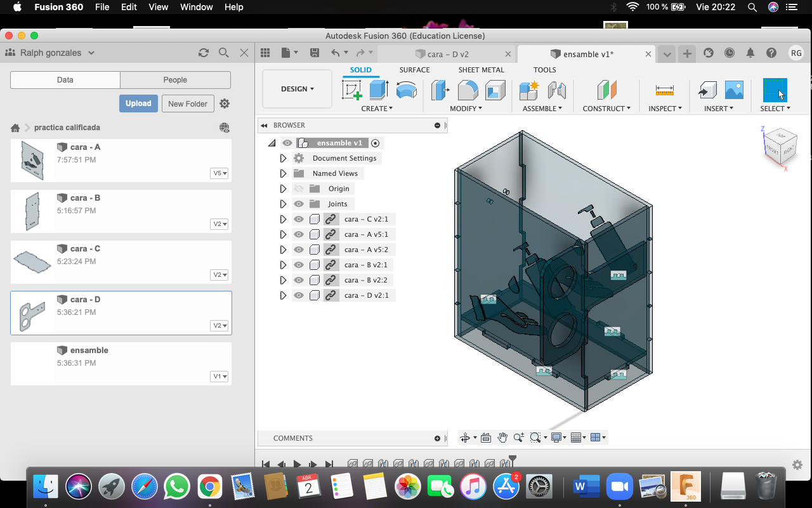Select the Extrude tool in Create
The image size is (812, 508).
click(x=379, y=90)
